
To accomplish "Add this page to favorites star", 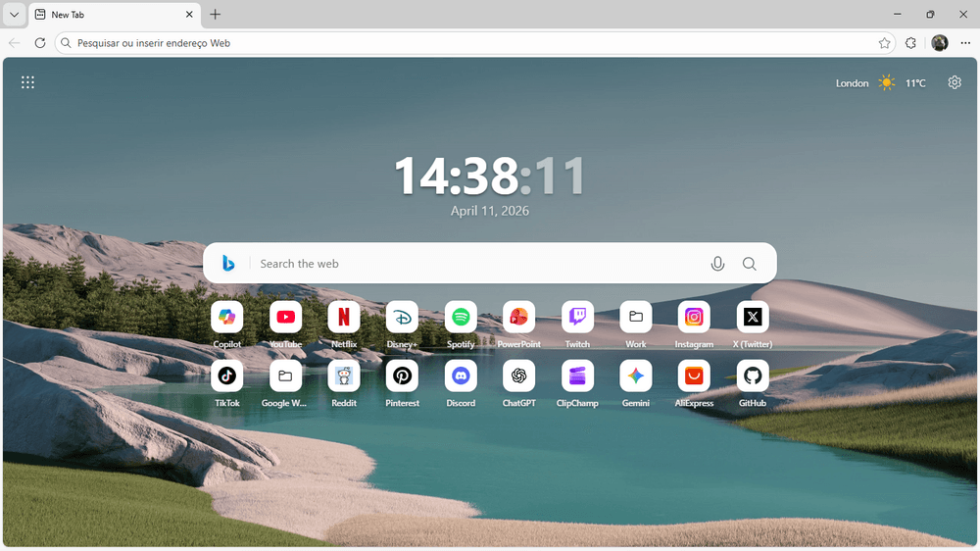I will click(x=884, y=43).
